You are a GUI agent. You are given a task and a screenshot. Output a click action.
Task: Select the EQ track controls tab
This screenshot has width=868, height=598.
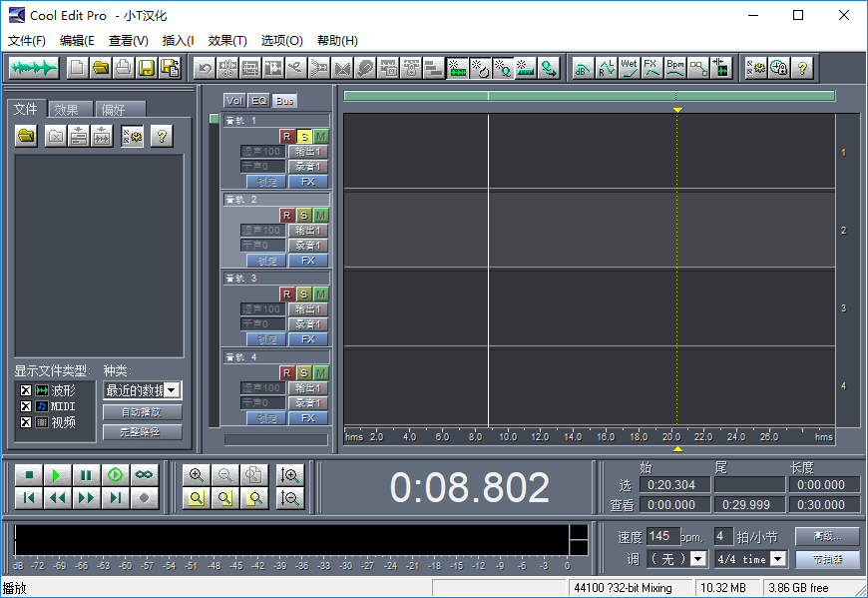(x=259, y=100)
